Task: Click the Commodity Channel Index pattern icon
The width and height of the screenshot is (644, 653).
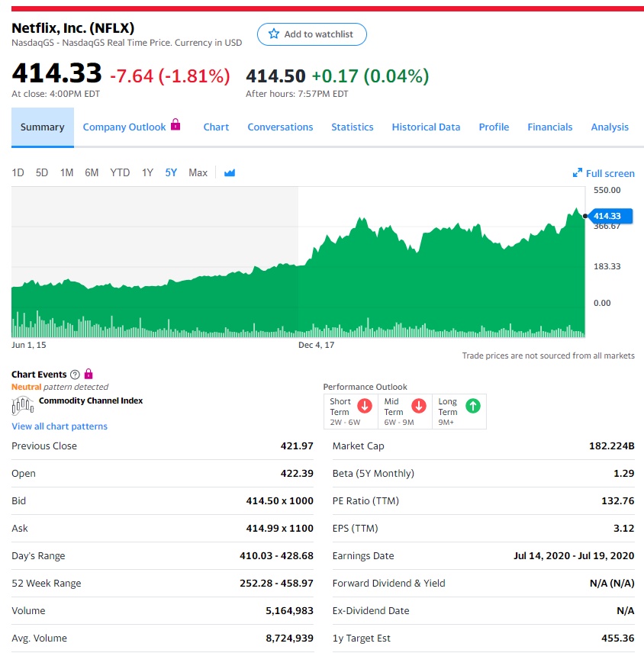Action: pos(22,406)
